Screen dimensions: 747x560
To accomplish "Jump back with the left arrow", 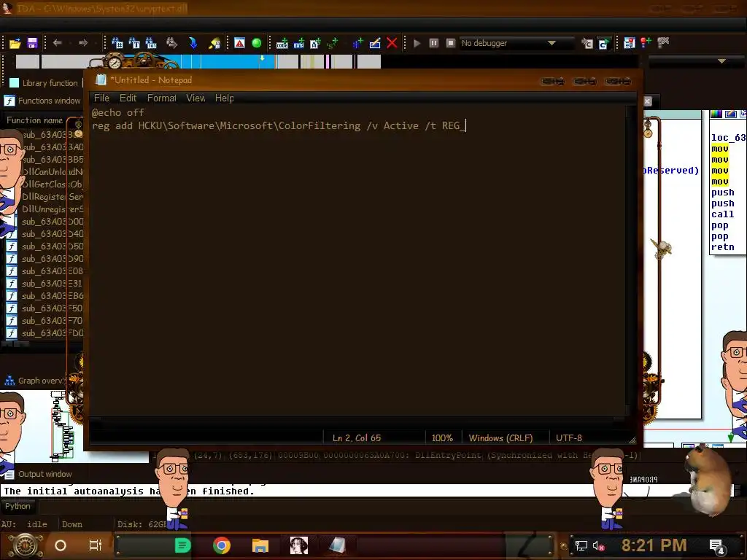I will (58, 43).
